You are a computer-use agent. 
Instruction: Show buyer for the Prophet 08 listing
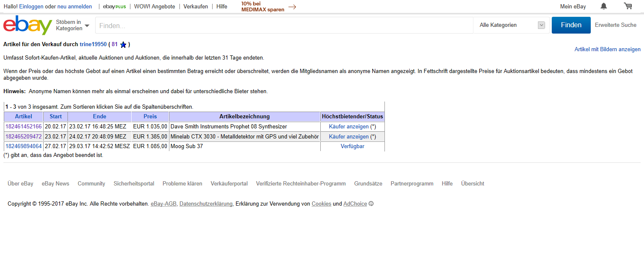348,126
